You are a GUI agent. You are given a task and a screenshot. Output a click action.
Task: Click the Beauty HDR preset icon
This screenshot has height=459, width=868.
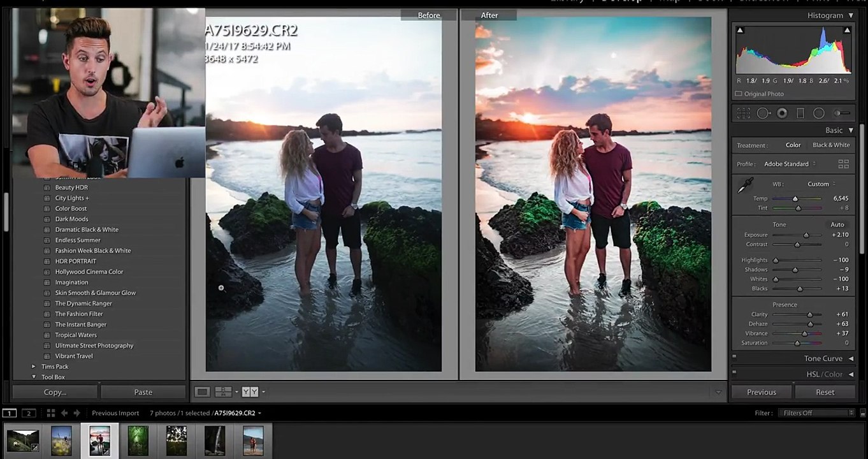(47, 187)
